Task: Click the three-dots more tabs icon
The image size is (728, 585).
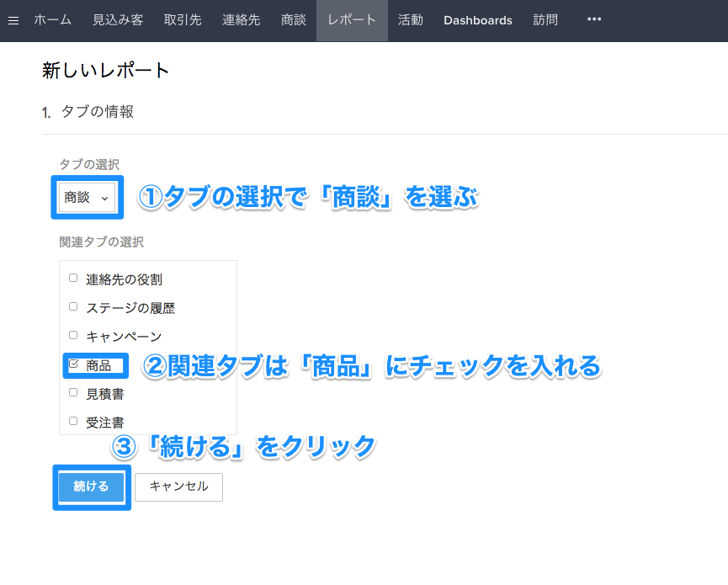Action: tap(594, 20)
